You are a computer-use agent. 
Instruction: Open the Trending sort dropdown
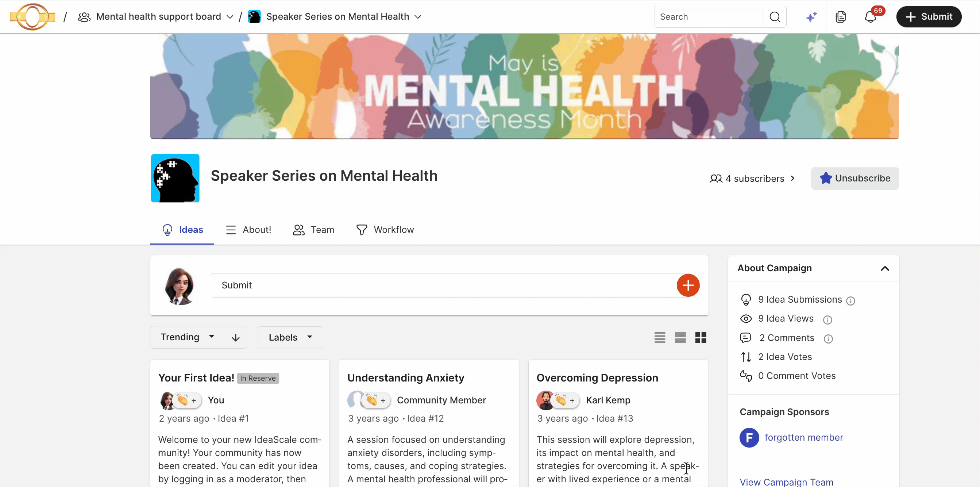pos(187,337)
